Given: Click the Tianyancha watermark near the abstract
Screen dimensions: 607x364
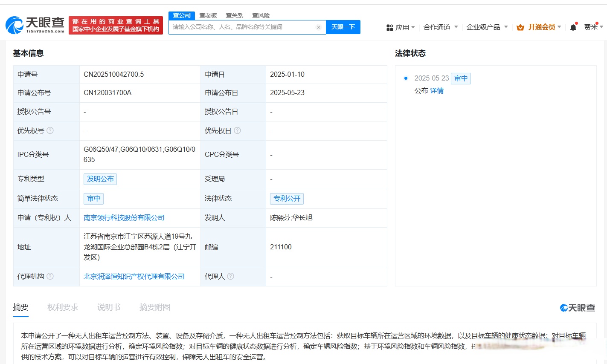Looking at the screenshot, I should click(x=577, y=307).
